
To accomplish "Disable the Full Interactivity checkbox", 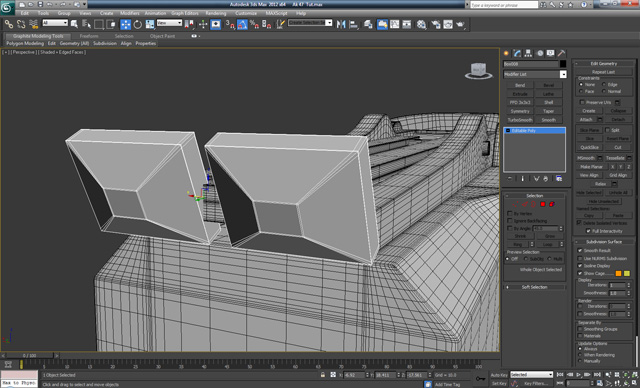I will [588, 231].
